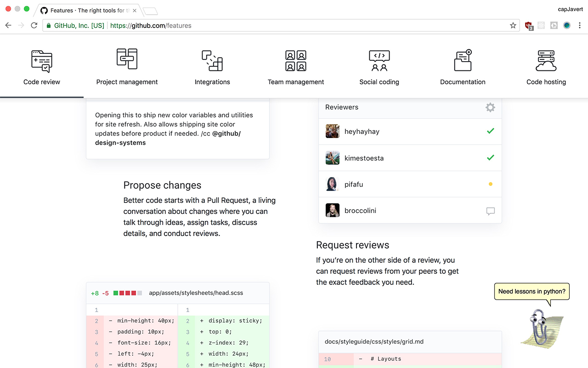Image resolution: width=588 pixels, height=368 pixels.
Task: Click the comment icon beside broccolini
Action: [x=491, y=211]
